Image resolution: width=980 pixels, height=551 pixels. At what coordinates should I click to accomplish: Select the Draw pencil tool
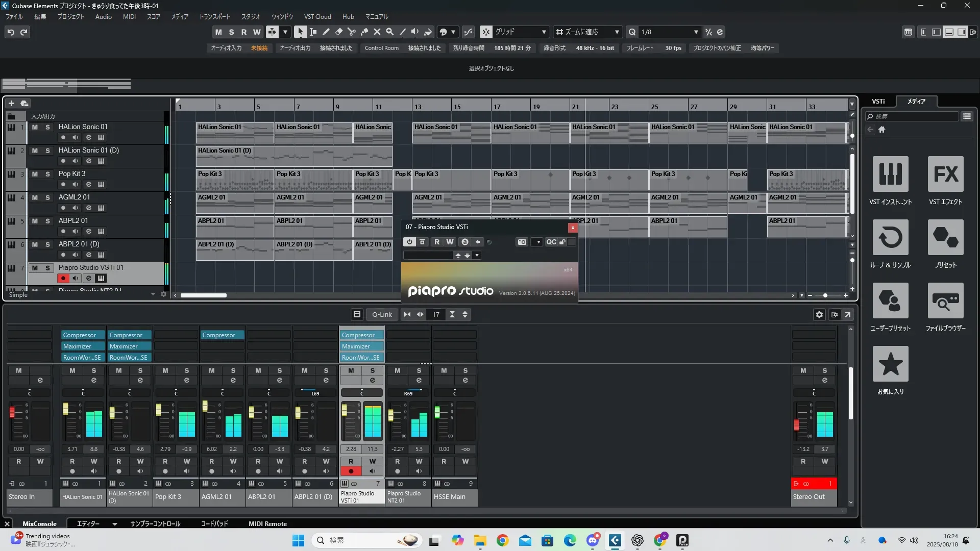pyautogui.click(x=326, y=32)
